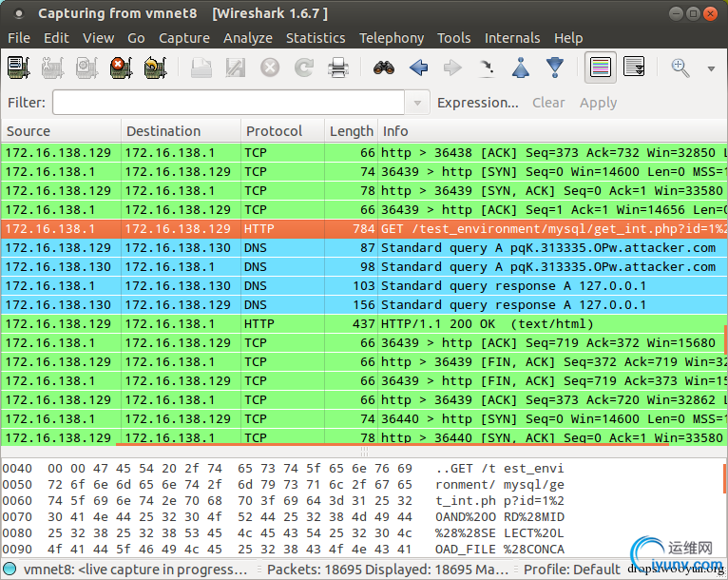
Task: Click Profile: Default in status bar
Action: click(x=571, y=570)
